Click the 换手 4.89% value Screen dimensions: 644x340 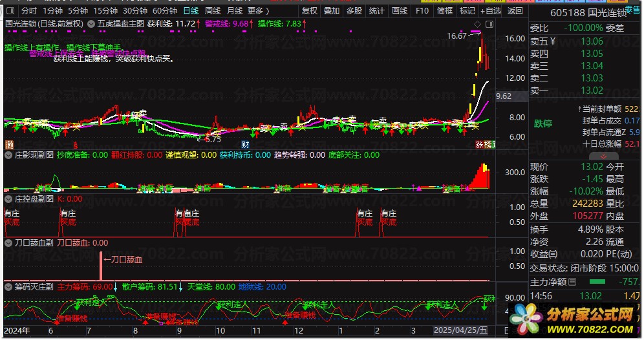tap(590, 230)
